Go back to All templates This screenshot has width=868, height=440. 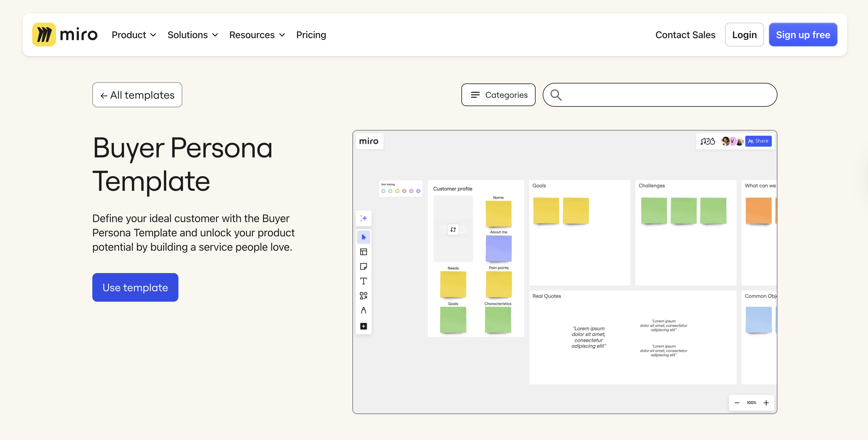pyautogui.click(x=137, y=95)
